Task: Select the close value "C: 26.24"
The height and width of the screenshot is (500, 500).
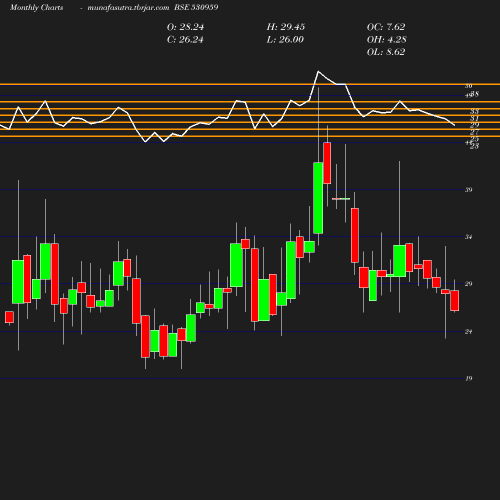Action: coord(185,40)
